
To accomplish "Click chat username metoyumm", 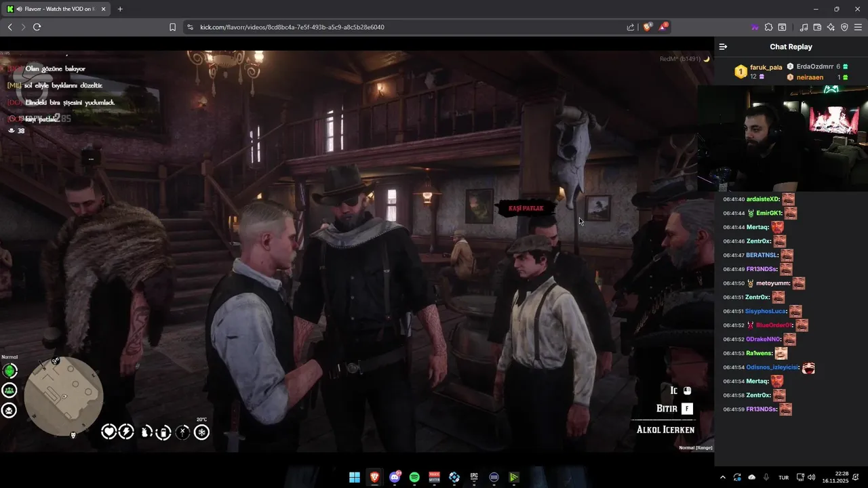I will coord(772,283).
